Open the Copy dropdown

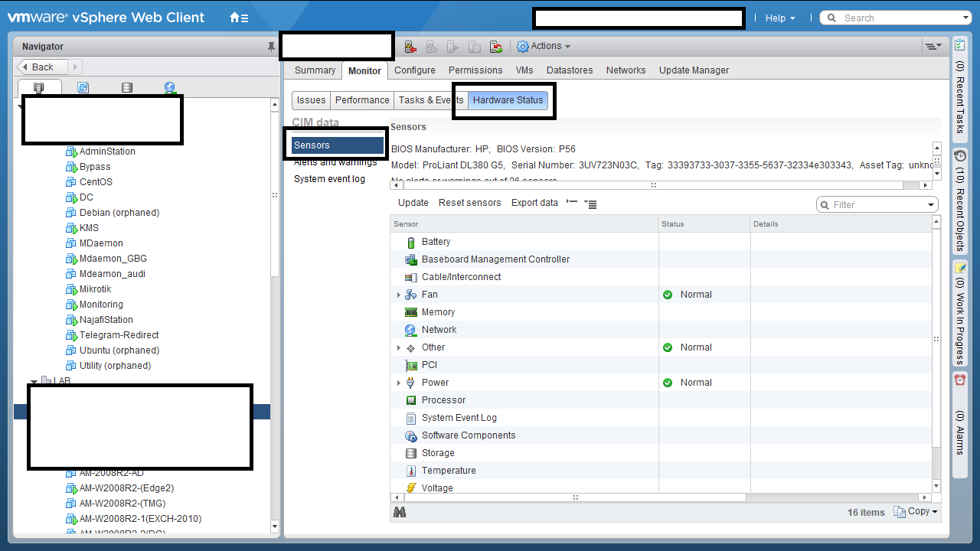coord(916,512)
